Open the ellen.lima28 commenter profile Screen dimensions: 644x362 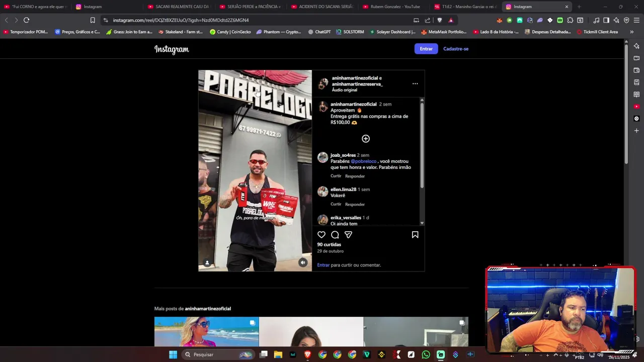click(343, 190)
